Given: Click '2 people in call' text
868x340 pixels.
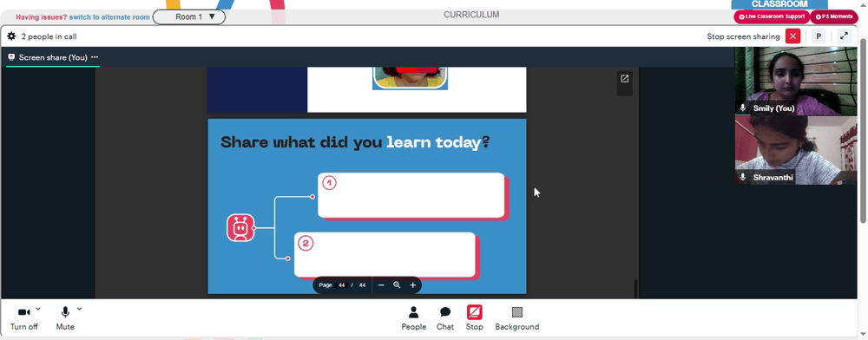Looking at the screenshot, I should 49,36.
